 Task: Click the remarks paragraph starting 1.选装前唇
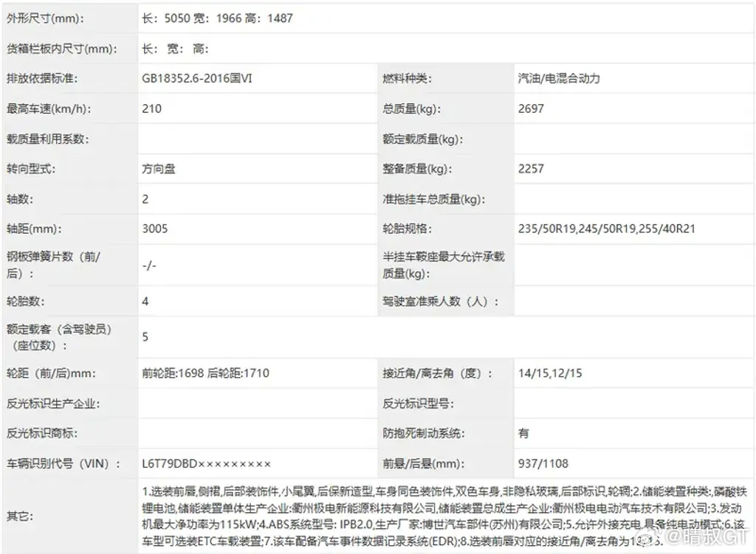pos(444,516)
